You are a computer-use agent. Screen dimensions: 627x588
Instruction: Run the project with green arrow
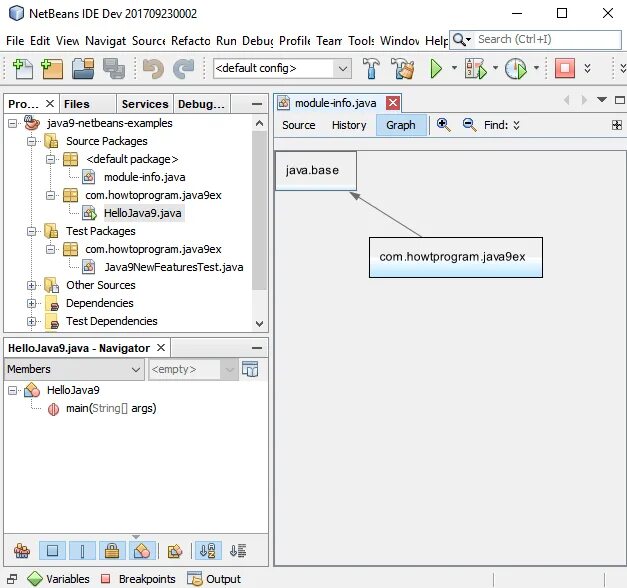436,69
